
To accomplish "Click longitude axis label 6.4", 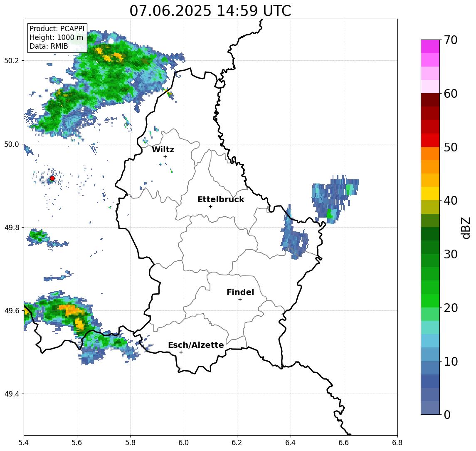I will [x=291, y=443].
